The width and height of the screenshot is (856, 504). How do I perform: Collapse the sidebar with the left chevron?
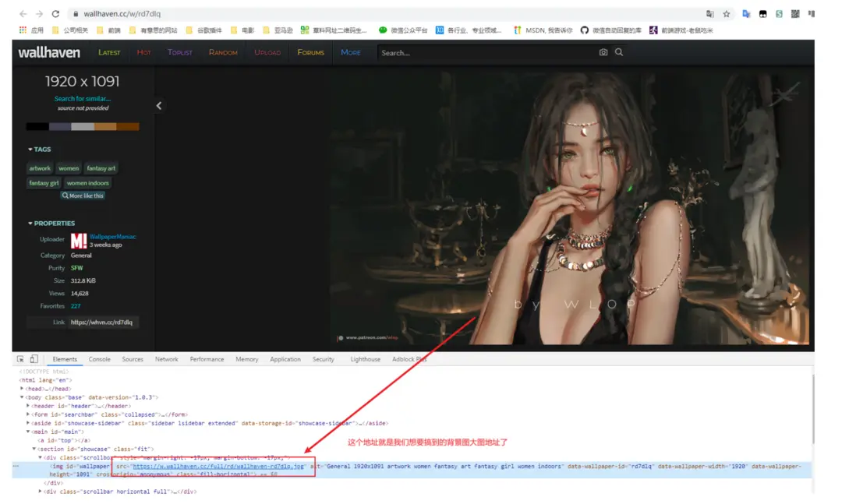(159, 106)
